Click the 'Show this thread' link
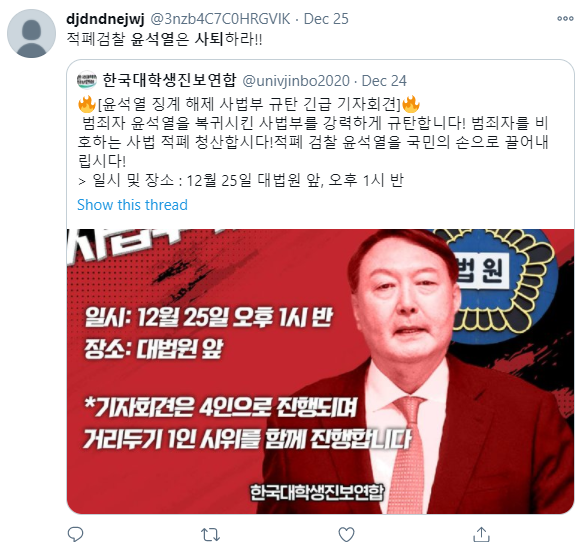Image resolution: width=585 pixels, height=542 pixels. [132, 205]
